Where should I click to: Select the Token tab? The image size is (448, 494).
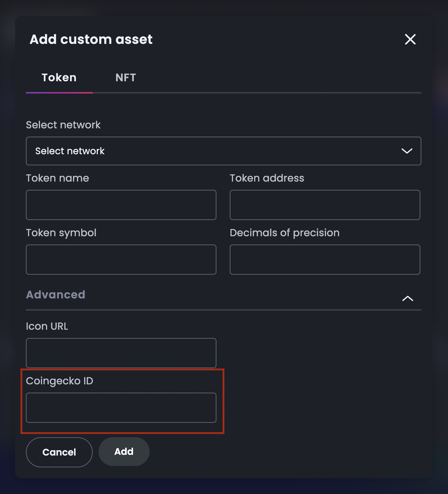coord(59,77)
